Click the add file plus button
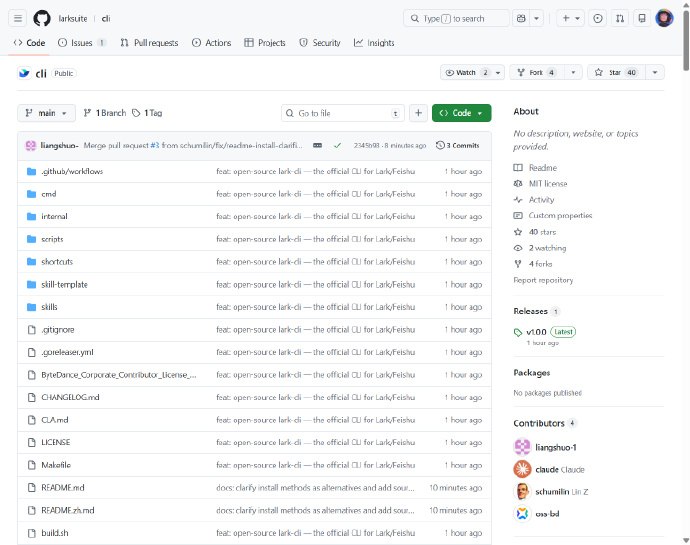 [x=418, y=113]
